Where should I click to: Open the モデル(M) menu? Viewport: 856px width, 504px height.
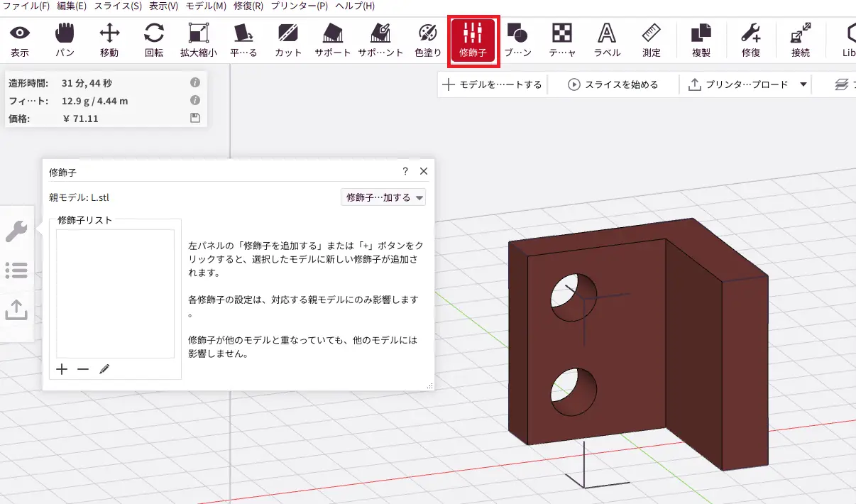(x=206, y=6)
